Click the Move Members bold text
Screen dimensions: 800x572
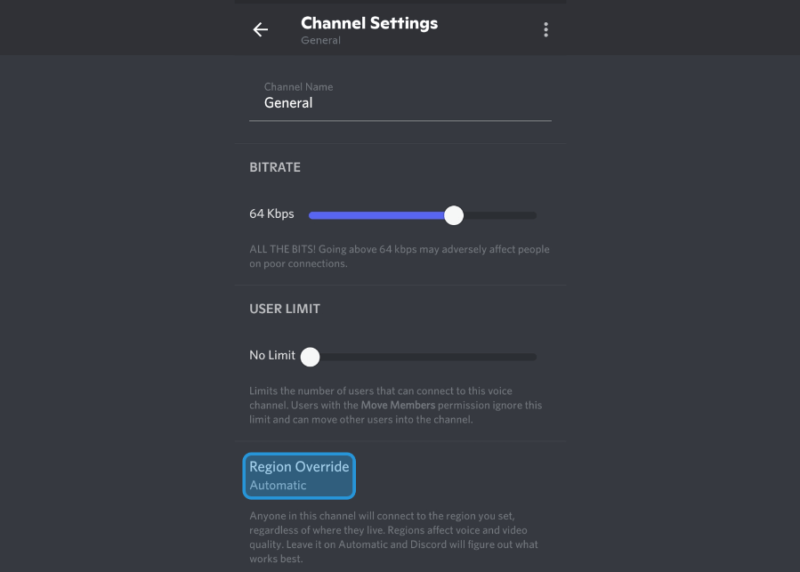[398, 405]
